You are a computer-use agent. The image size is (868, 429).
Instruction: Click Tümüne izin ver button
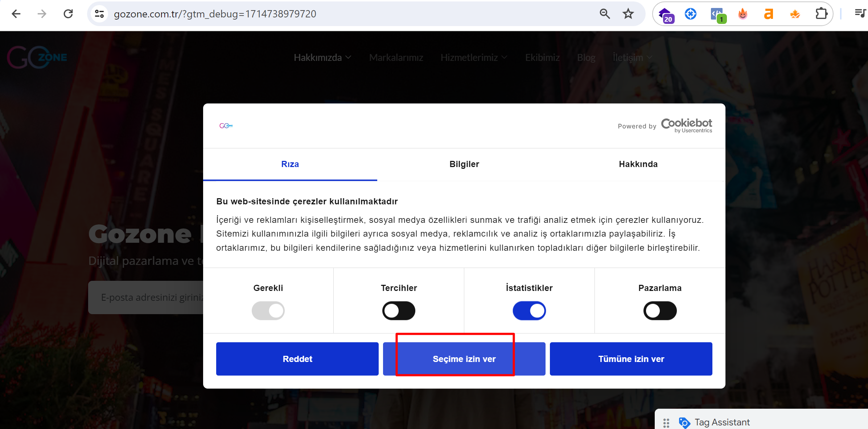pos(631,359)
